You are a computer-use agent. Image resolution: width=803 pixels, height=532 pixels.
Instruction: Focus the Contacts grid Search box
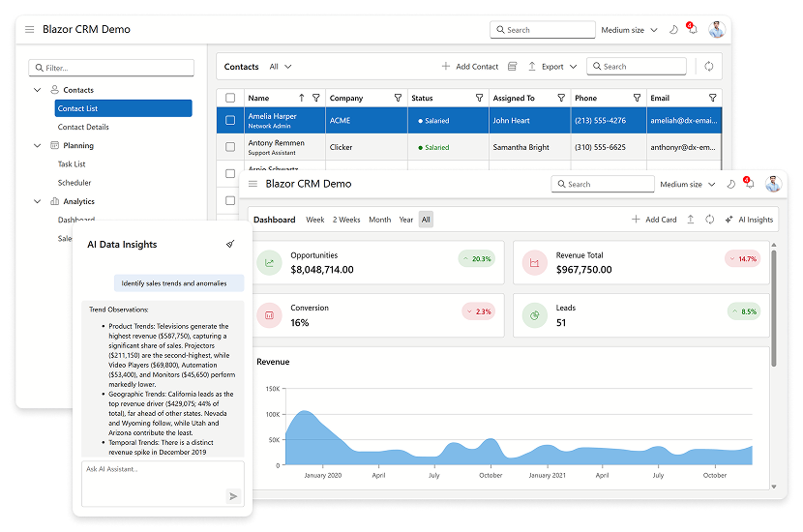(x=637, y=67)
